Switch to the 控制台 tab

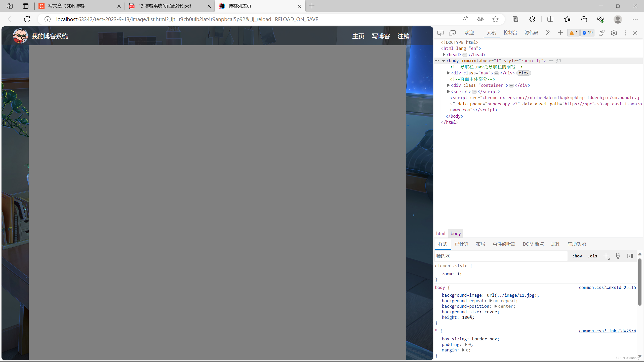coord(510,33)
